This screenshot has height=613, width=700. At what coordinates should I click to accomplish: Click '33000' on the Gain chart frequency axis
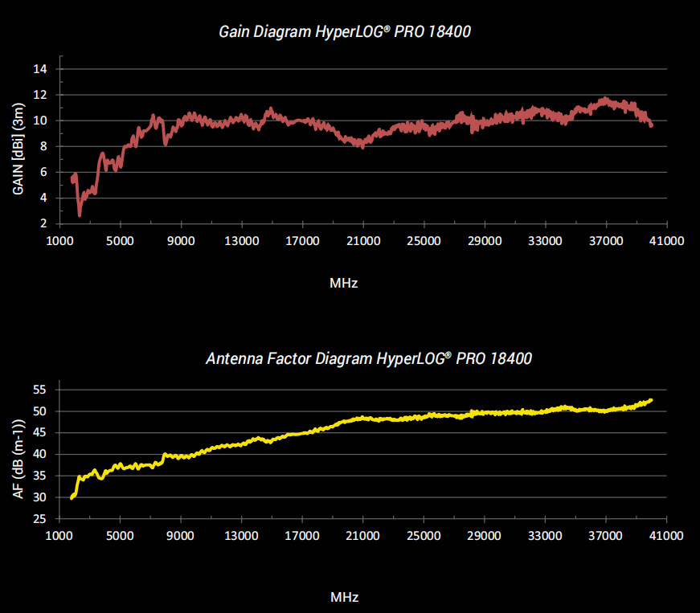(545, 241)
